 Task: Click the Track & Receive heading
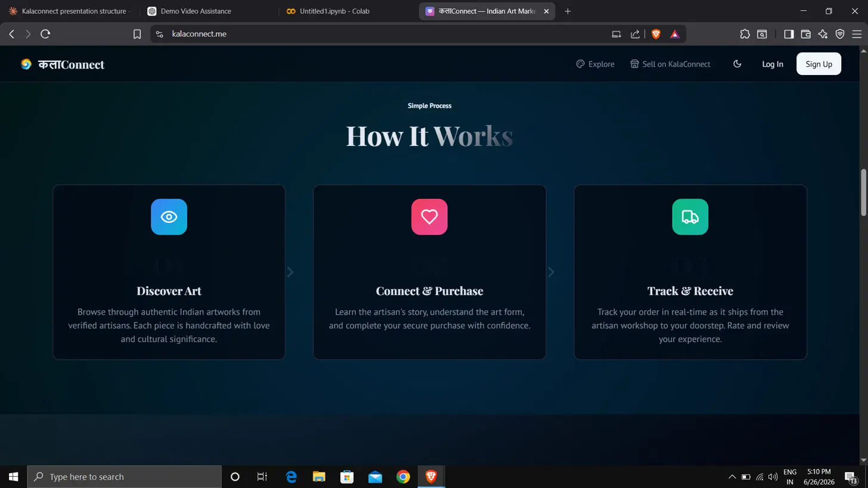[x=690, y=291]
